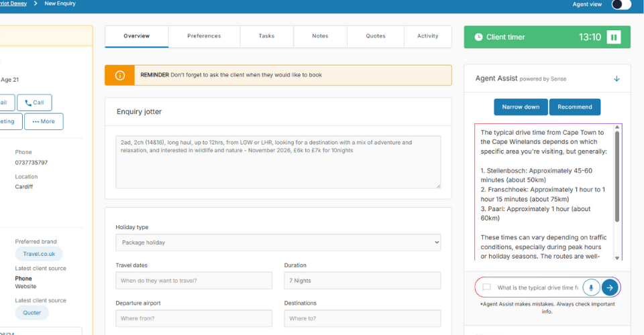The height and width of the screenshot is (335, 644).
Task: Collapse Agent Assist panel with down arrow
Action: (x=616, y=79)
